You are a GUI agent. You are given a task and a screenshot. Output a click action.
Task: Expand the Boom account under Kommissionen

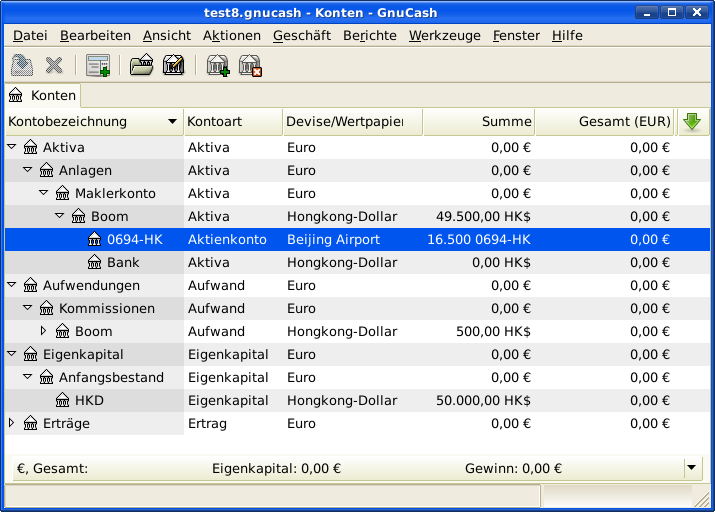tap(44, 331)
